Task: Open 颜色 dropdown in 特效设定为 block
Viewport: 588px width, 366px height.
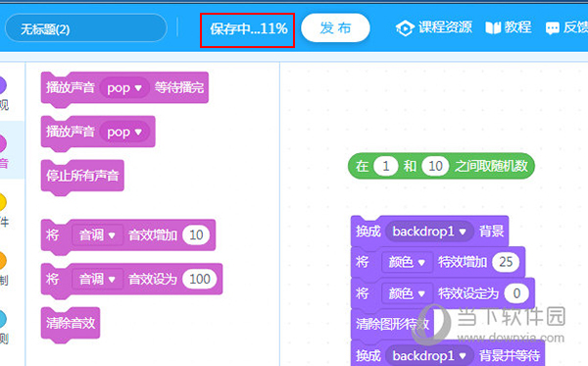Action: point(407,293)
